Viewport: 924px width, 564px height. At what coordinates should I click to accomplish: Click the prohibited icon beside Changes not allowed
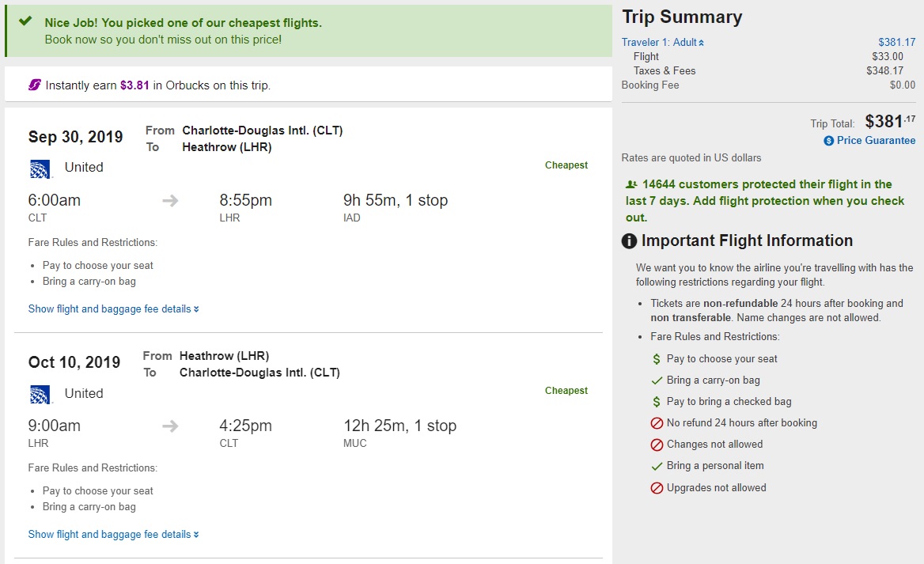pyautogui.click(x=657, y=445)
